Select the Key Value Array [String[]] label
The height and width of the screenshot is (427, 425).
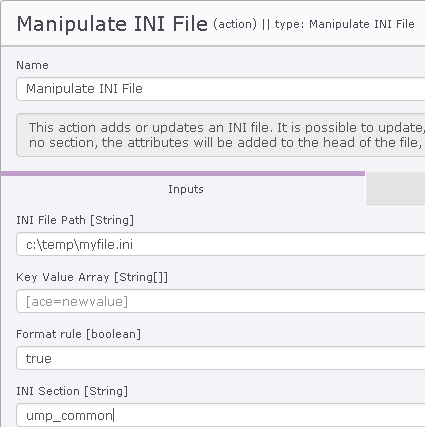point(92,277)
